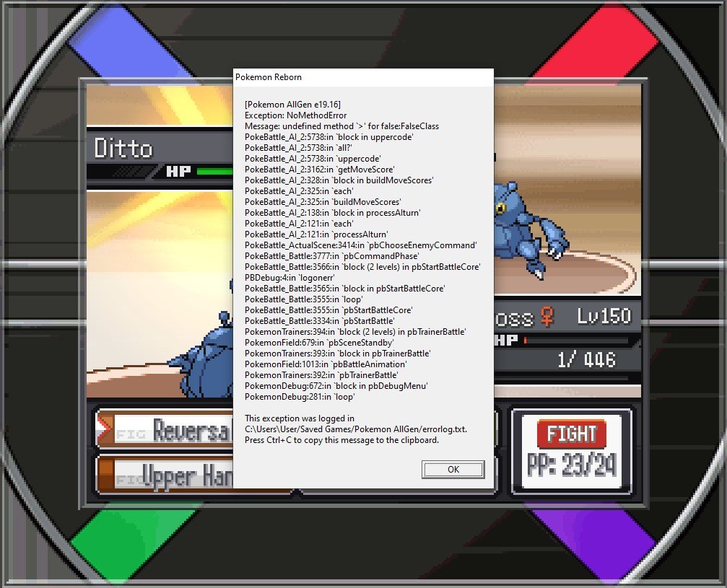Click the "PokeBattle_Battle:3334:in `pbStartBattle'" line
Image resolution: width=727 pixels, height=588 pixels.
coord(319,320)
